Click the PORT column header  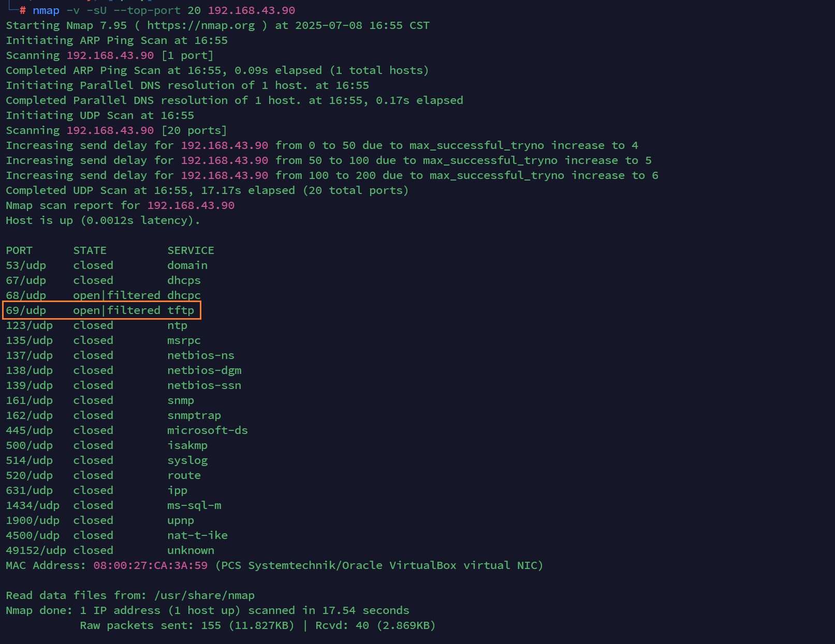19,250
